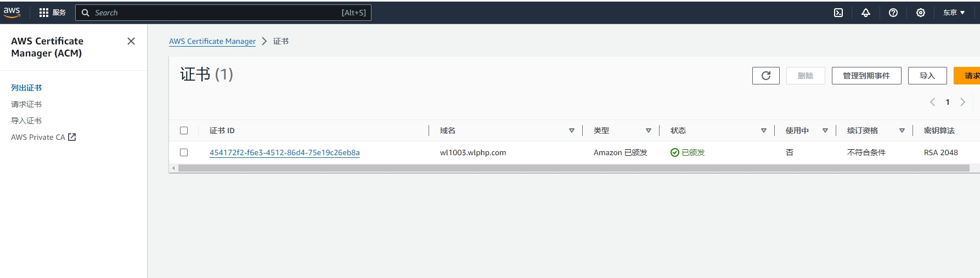The width and height of the screenshot is (980, 278).
Task: Go to previous page arrow
Action: tap(932, 102)
